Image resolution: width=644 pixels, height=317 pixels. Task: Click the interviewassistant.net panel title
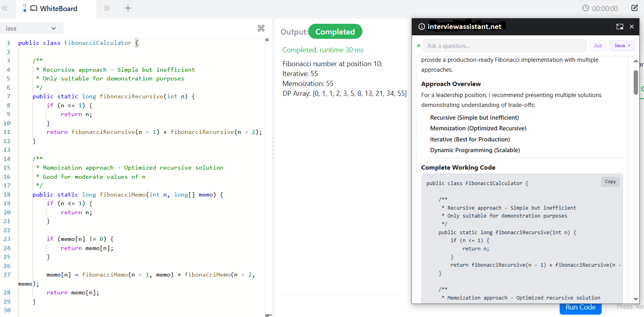[x=465, y=27]
